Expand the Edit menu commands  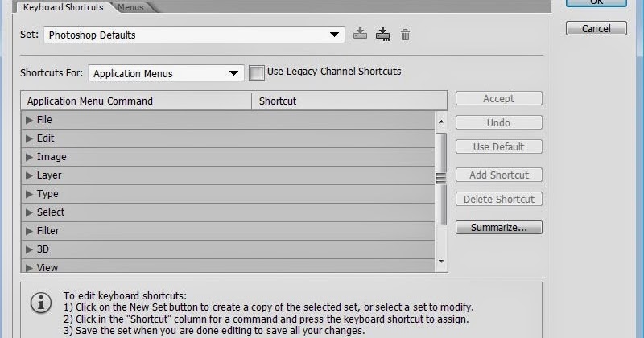[29, 138]
